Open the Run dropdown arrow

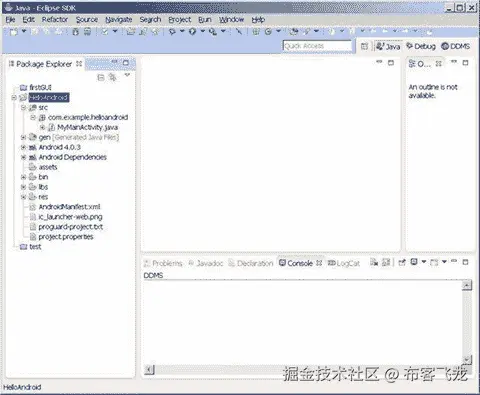pyautogui.click(x=202, y=31)
